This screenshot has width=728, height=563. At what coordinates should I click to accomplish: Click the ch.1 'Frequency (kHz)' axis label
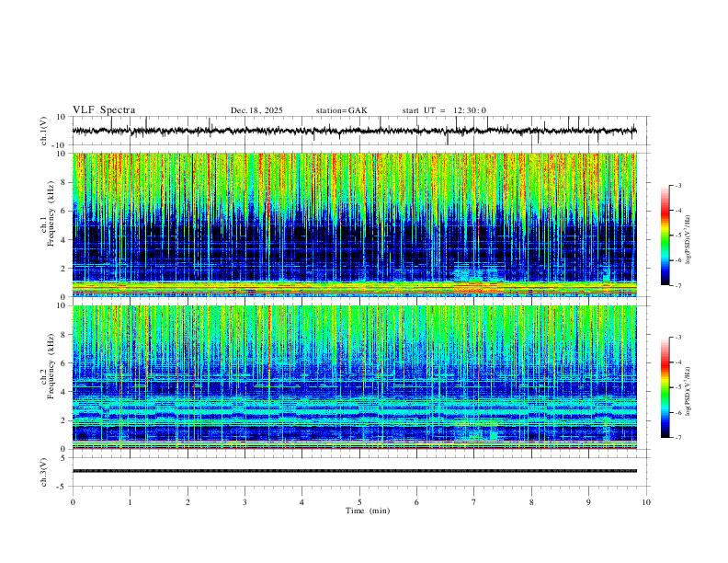pyautogui.click(x=51, y=214)
